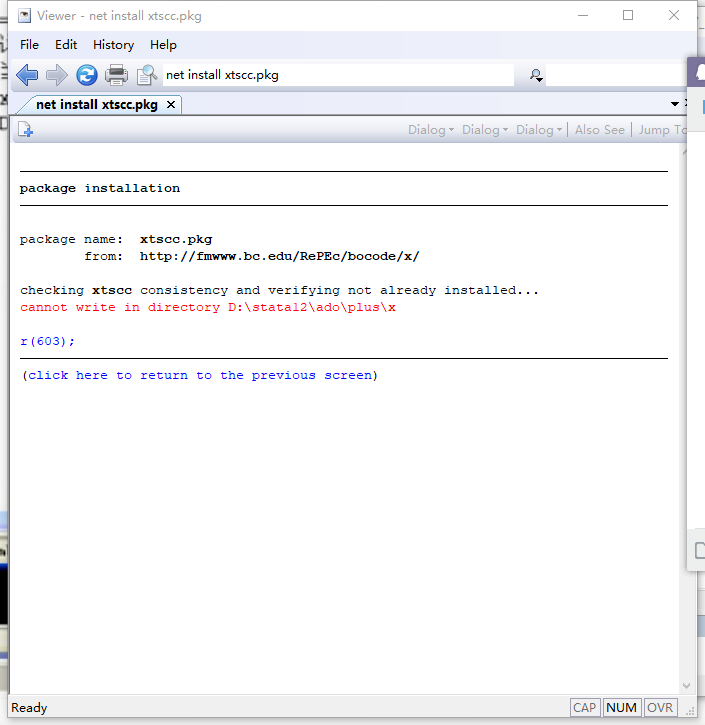
Task: Minimize the Viewer window
Action: 583,16
